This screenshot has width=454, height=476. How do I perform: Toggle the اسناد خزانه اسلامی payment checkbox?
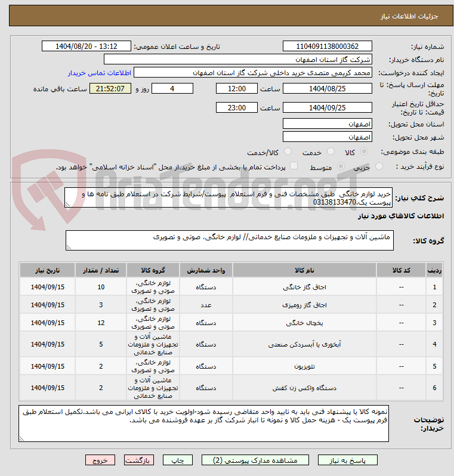pos(294,166)
